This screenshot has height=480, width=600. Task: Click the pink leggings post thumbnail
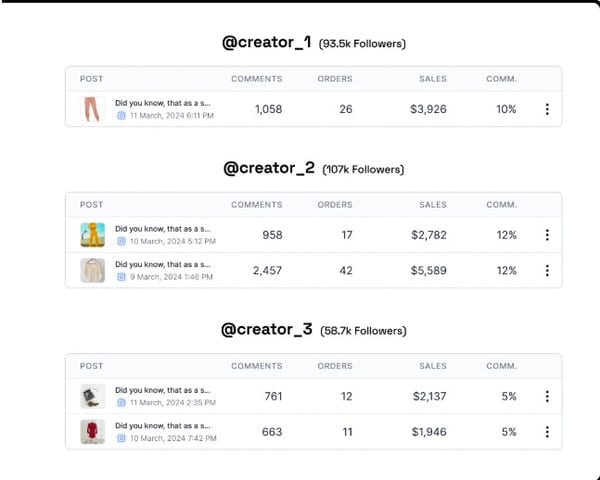(92, 109)
